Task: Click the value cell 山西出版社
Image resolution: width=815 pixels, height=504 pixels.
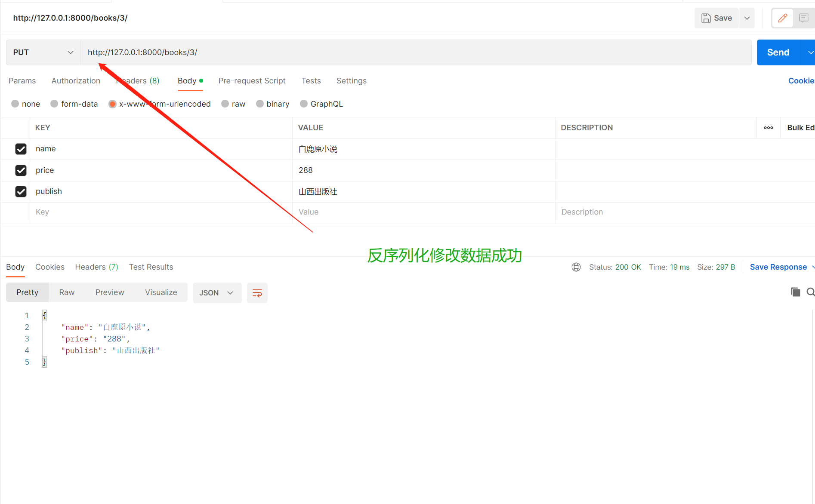Action: tap(424, 191)
